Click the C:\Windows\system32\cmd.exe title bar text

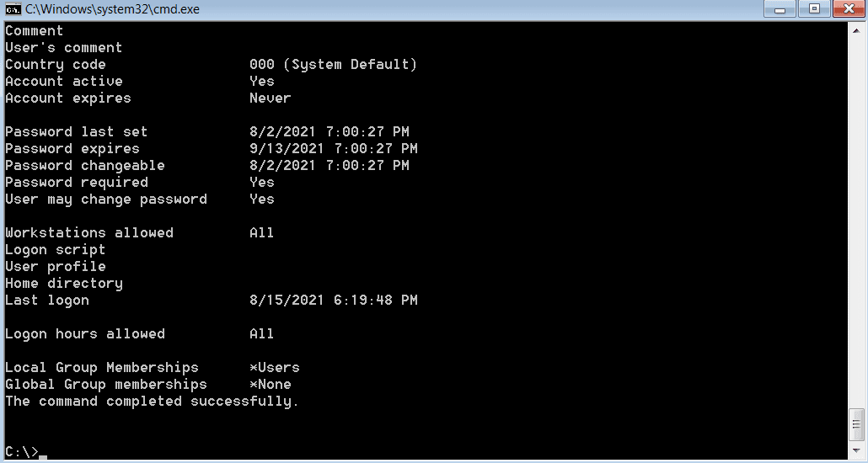point(112,9)
